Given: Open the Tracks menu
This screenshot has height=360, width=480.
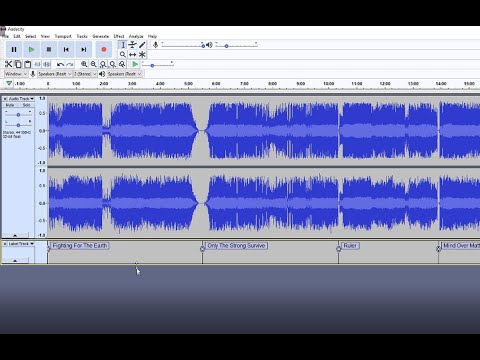Looking at the screenshot, I should [82, 36].
